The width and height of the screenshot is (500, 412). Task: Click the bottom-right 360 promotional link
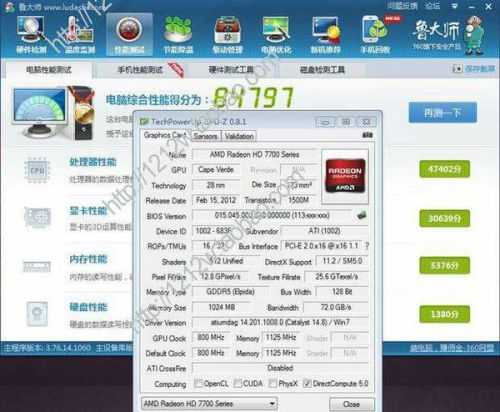(x=452, y=348)
